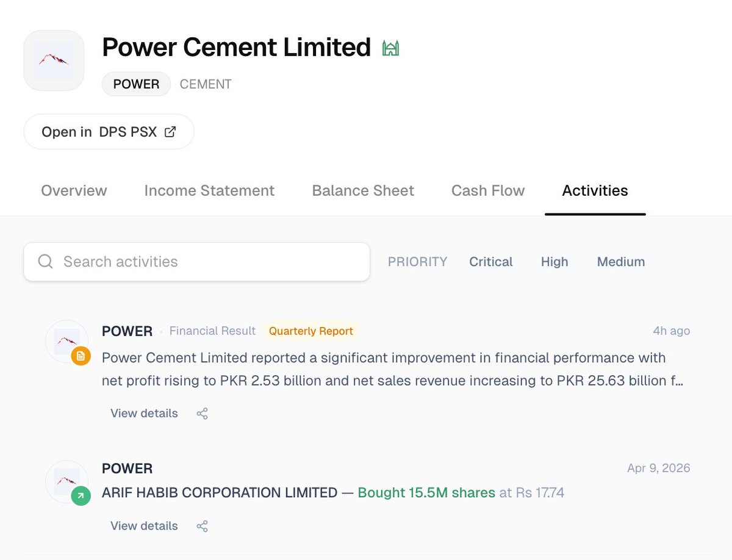Filter activities by Critical priority
732x560 pixels.
click(x=490, y=262)
